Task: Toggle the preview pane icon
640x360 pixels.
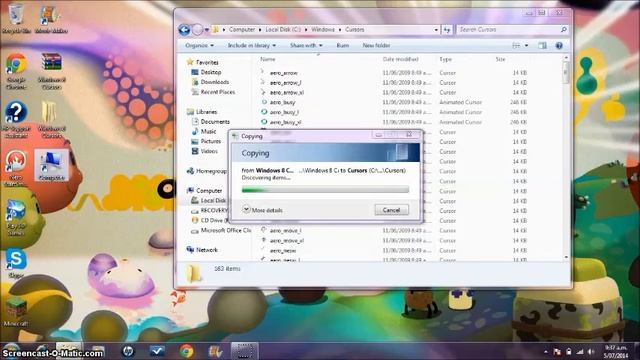Action: click(542, 45)
